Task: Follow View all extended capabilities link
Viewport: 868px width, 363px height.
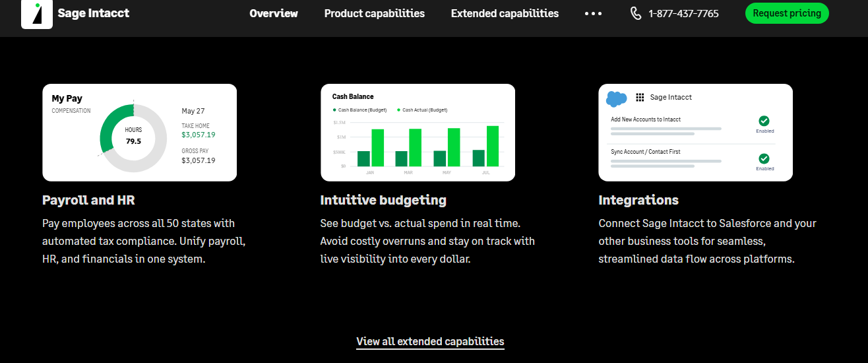Action: click(430, 341)
